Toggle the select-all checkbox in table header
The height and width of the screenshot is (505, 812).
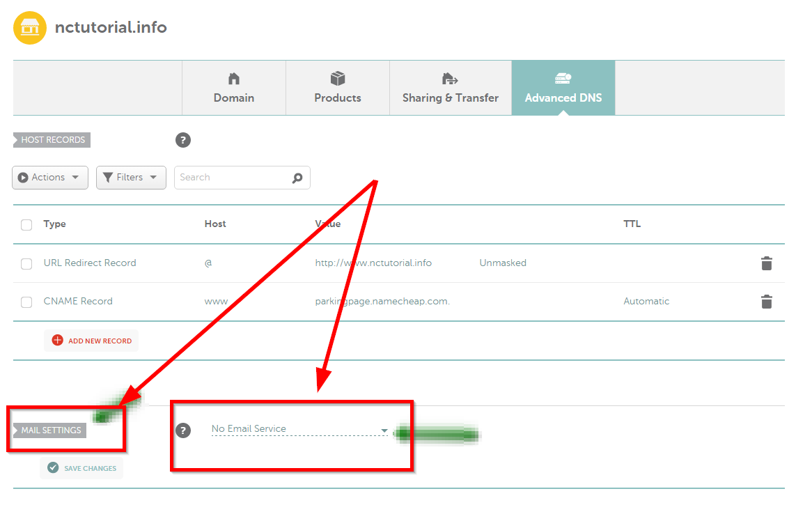pos(26,225)
